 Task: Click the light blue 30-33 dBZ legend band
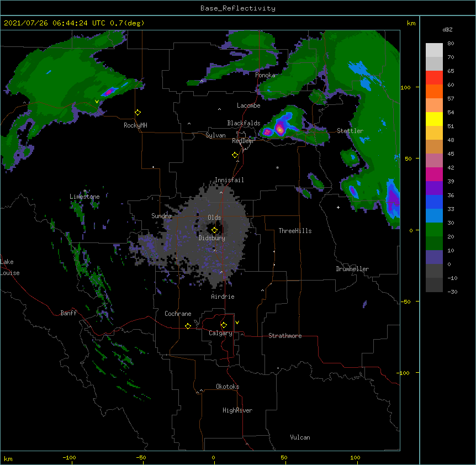click(x=434, y=216)
